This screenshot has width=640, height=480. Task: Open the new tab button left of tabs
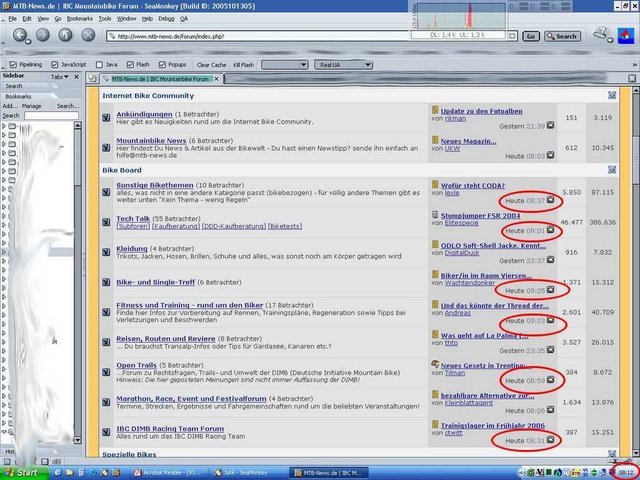(x=93, y=78)
